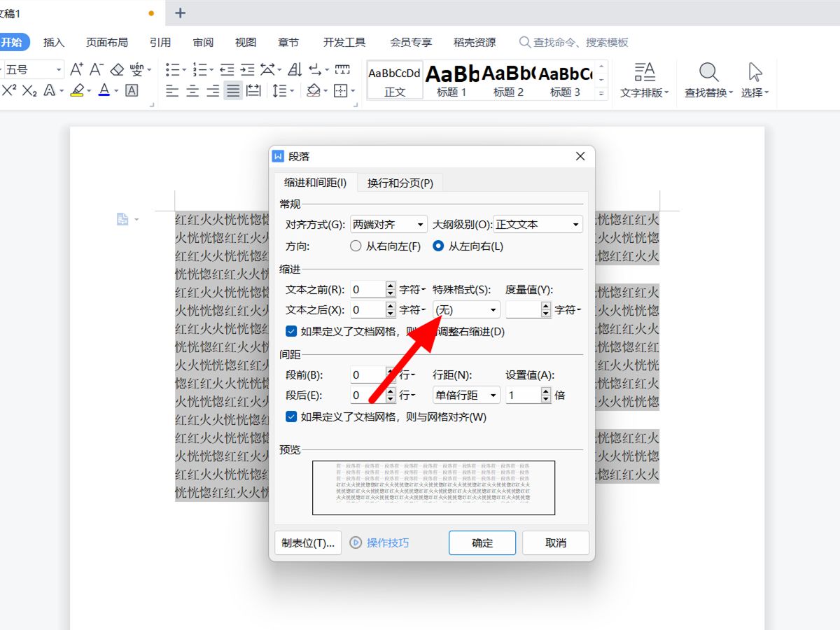Open alignment (对齐方式) dropdown
Screen dimensions: 840x630
[388, 225]
